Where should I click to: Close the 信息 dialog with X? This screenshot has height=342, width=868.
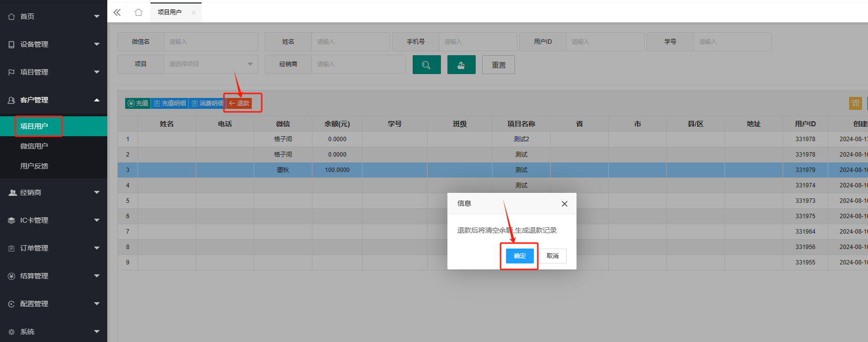[565, 204]
